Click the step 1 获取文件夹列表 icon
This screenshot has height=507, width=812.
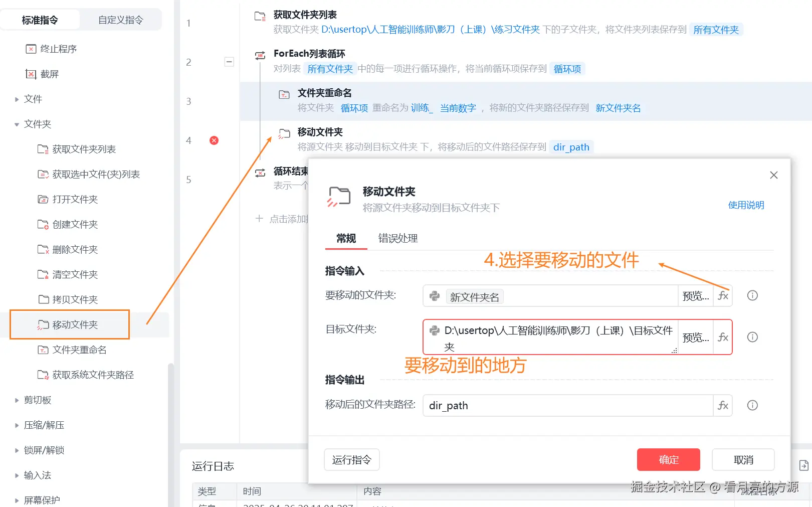pyautogui.click(x=260, y=16)
